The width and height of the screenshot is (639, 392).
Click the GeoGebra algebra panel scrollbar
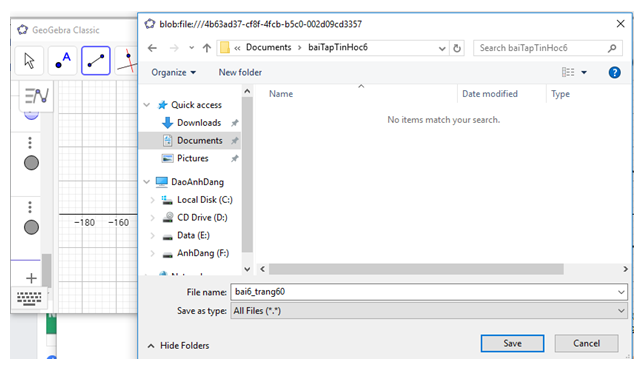click(47, 270)
